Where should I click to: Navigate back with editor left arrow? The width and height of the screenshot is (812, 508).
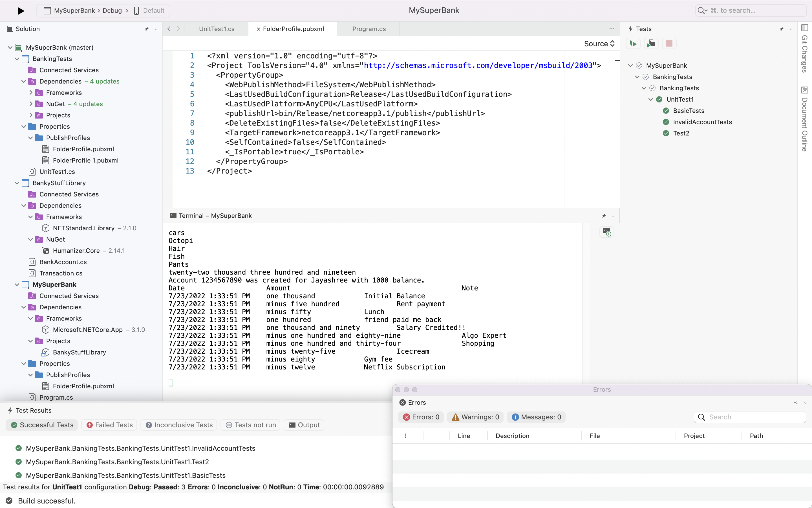[169, 29]
